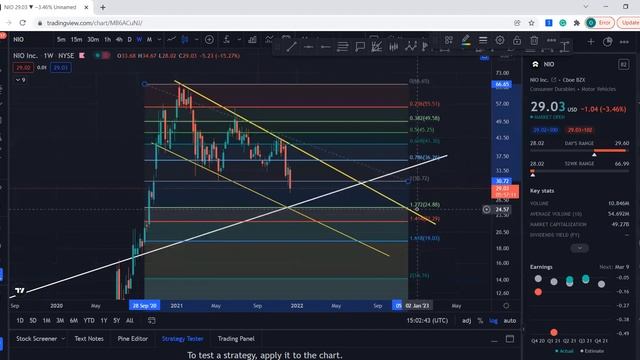Open financial metrics bar chart icon
The image size is (640, 360).
[x=253, y=40]
